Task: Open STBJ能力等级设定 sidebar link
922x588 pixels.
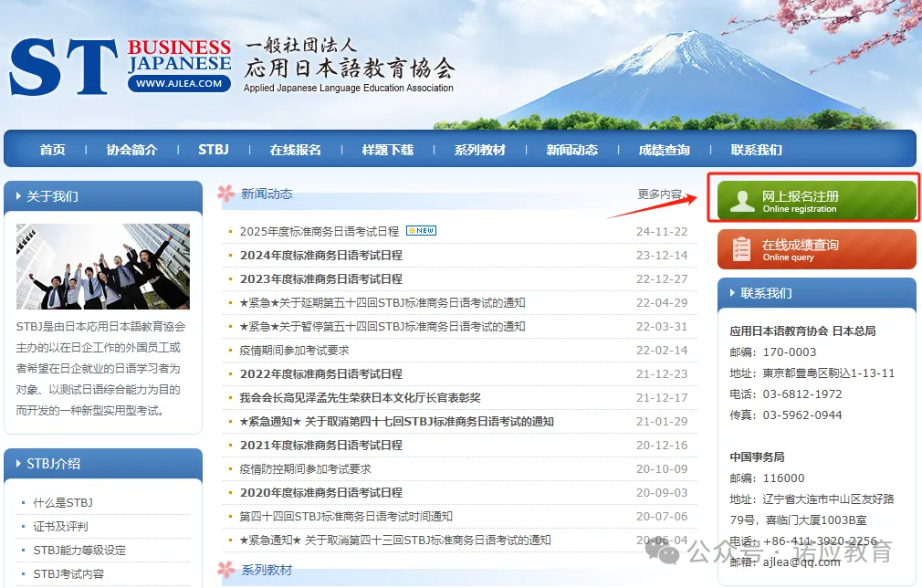Action: (x=79, y=551)
